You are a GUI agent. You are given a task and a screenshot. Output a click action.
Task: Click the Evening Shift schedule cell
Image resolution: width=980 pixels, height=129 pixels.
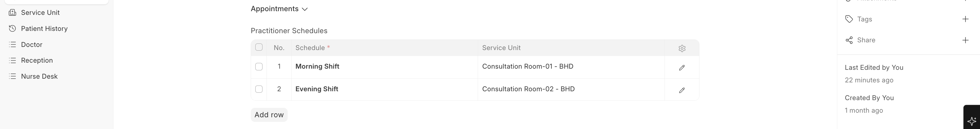click(317, 89)
